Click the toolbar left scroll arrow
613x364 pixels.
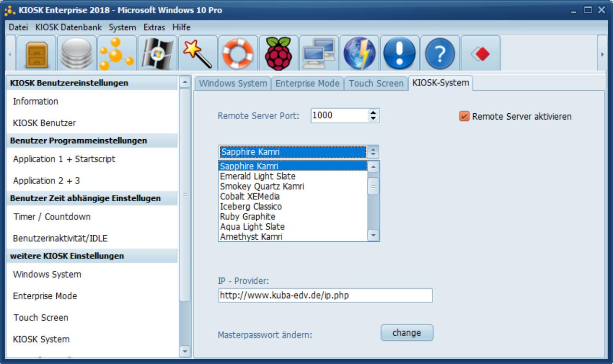tap(11, 54)
